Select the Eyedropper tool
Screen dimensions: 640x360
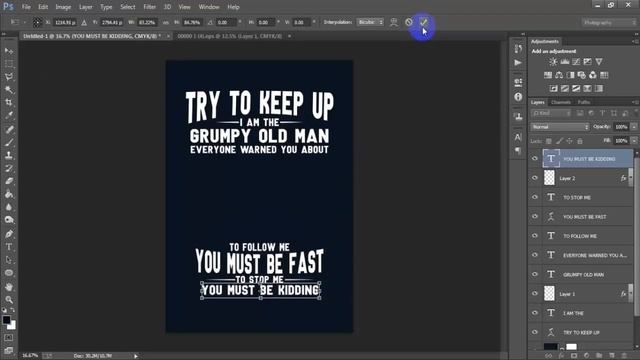click(x=9, y=115)
